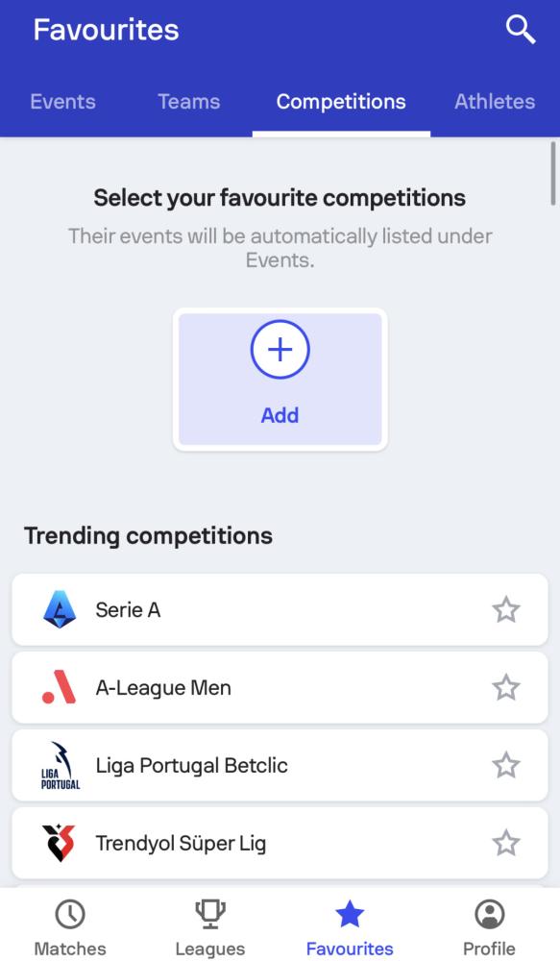Open Leagues from the trophy icon
The height and width of the screenshot is (961, 560).
point(210,914)
